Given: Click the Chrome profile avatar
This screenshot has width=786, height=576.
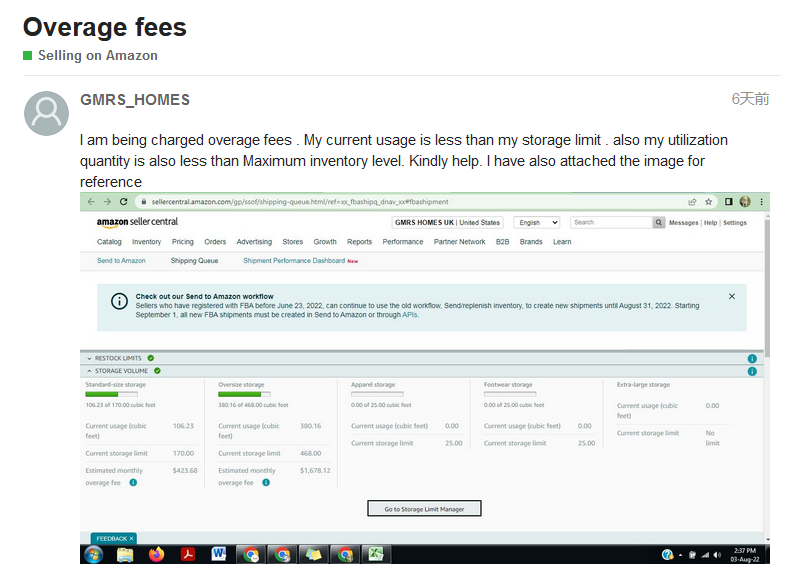Looking at the screenshot, I should [745, 202].
